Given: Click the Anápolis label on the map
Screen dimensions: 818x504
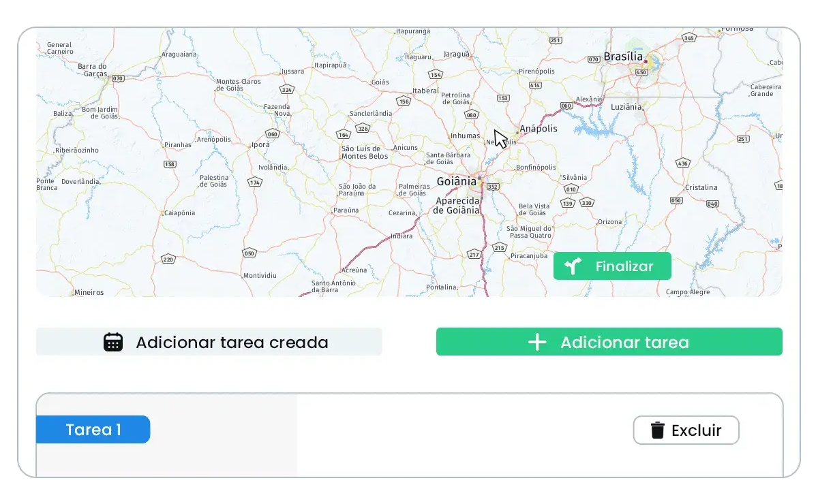Looking at the screenshot, I should pos(539,129).
